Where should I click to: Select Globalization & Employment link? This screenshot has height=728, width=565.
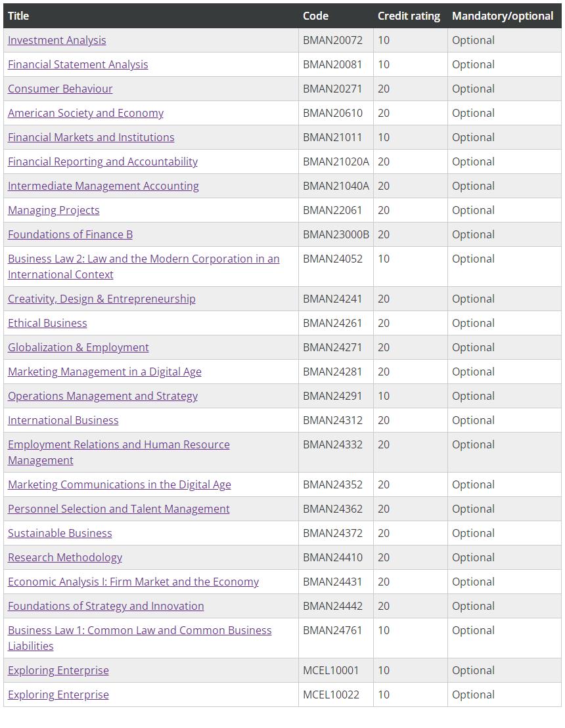pyautogui.click(x=78, y=347)
